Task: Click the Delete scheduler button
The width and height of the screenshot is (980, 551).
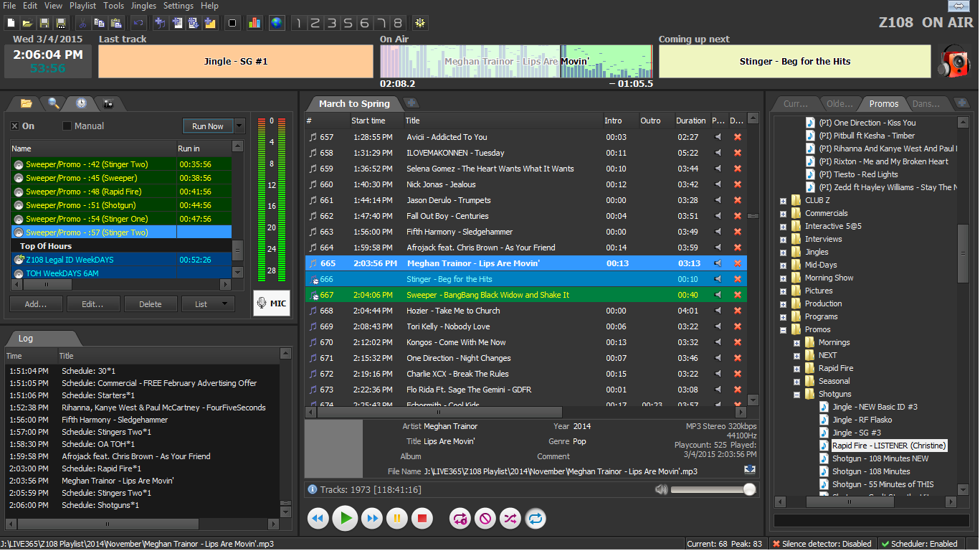Action: (151, 304)
